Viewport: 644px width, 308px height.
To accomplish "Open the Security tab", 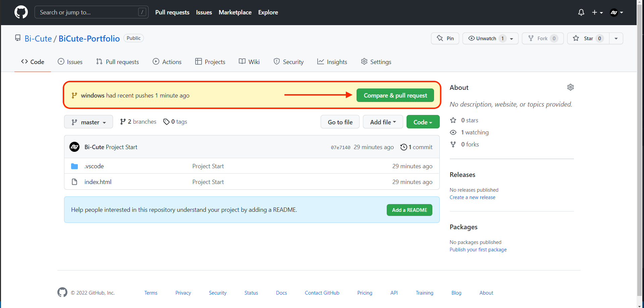I will pos(288,62).
